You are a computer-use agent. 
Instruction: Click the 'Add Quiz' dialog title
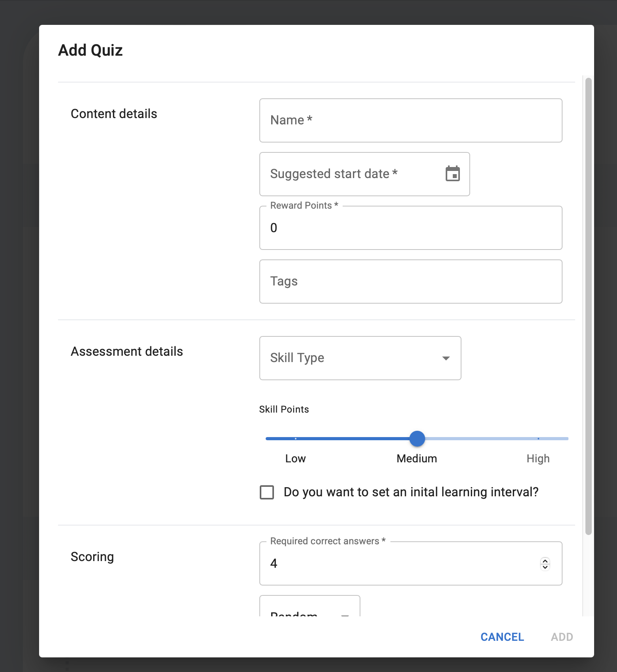(90, 51)
